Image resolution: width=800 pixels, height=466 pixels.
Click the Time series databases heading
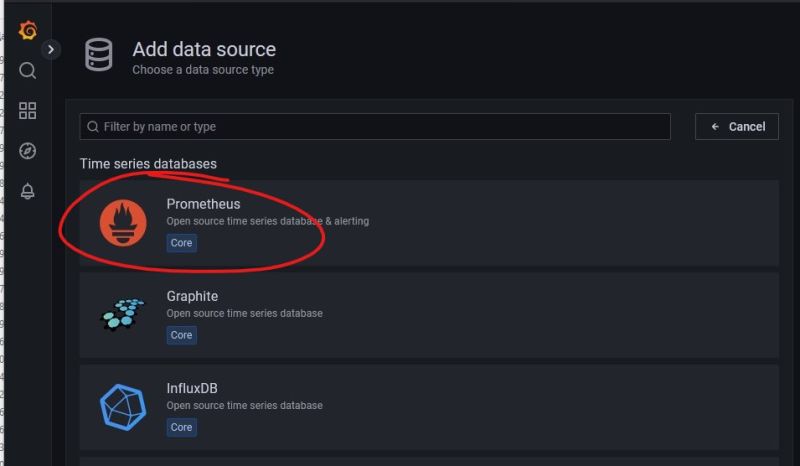click(148, 164)
